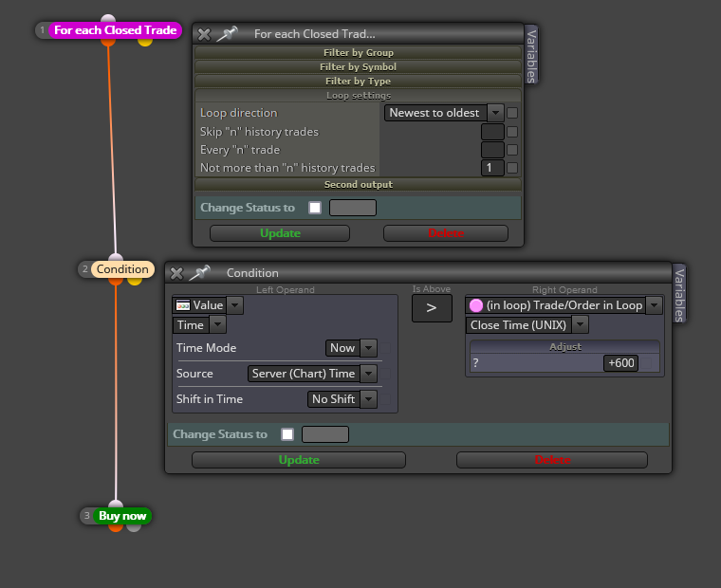The image size is (721, 588).
Task: Click the orange output connector under Buy now
Action: point(116,527)
